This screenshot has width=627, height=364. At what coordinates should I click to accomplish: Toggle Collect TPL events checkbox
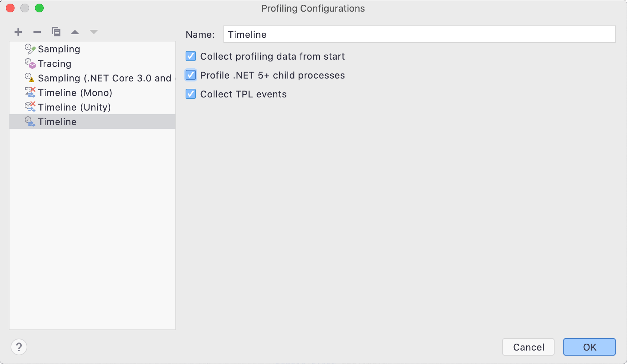click(x=191, y=94)
